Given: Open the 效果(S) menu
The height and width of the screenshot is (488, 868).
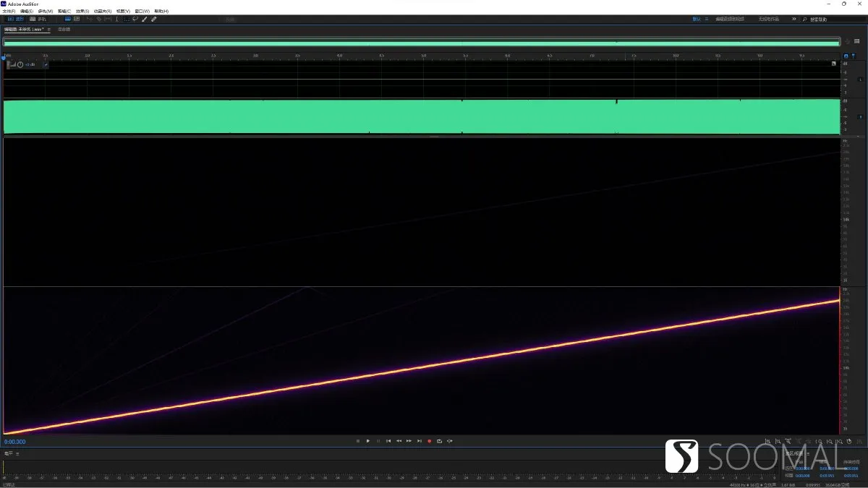Looking at the screenshot, I should point(82,12).
